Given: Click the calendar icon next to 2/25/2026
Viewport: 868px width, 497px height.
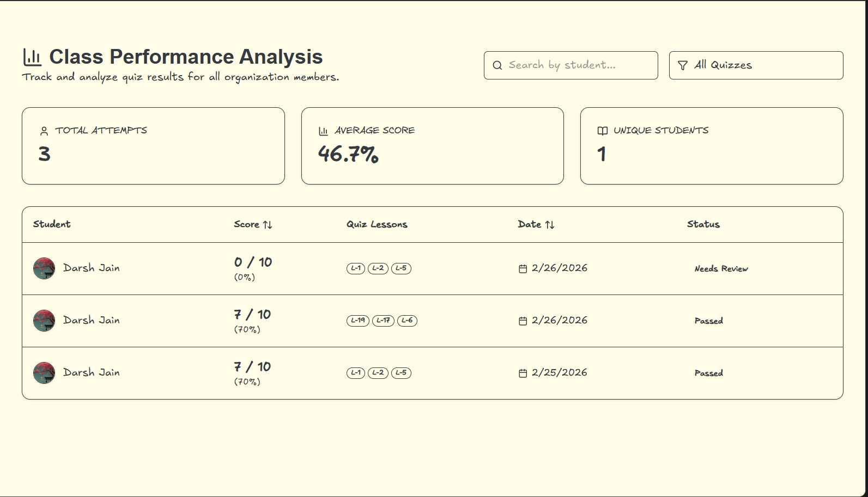Looking at the screenshot, I should tap(523, 373).
